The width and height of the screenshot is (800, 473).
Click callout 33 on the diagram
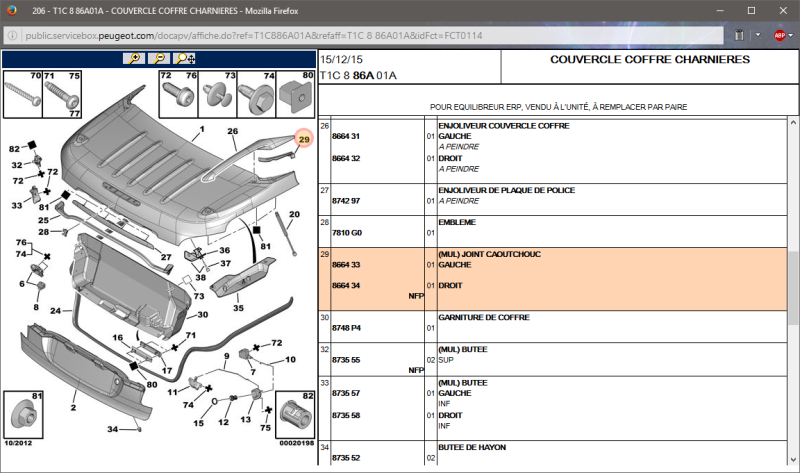point(17,205)
